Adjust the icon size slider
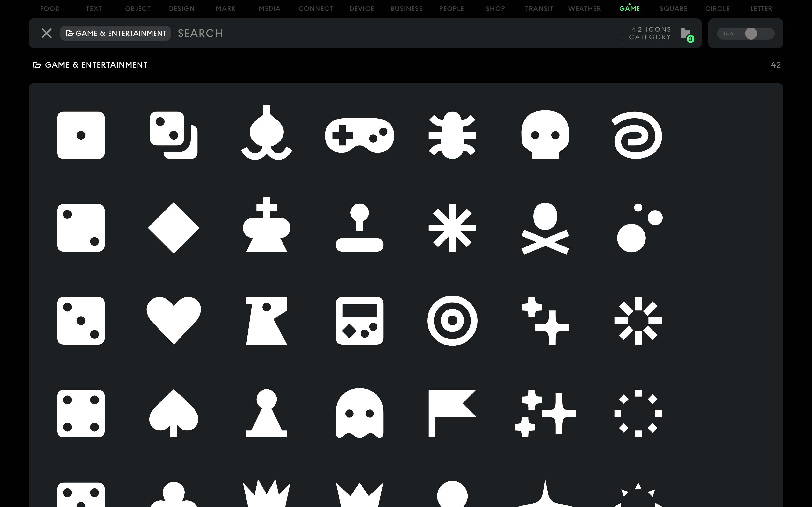Screen dimensions: 812x507 click(x=751, y=34)
